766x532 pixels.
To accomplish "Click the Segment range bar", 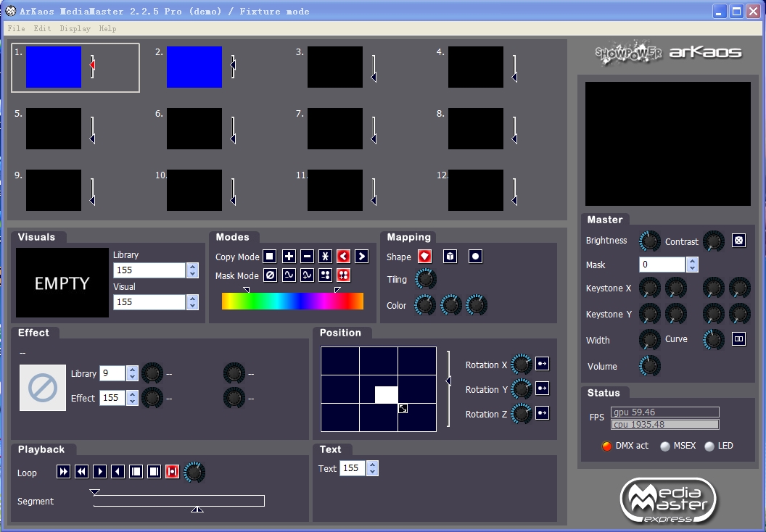I will pos(178,501).
